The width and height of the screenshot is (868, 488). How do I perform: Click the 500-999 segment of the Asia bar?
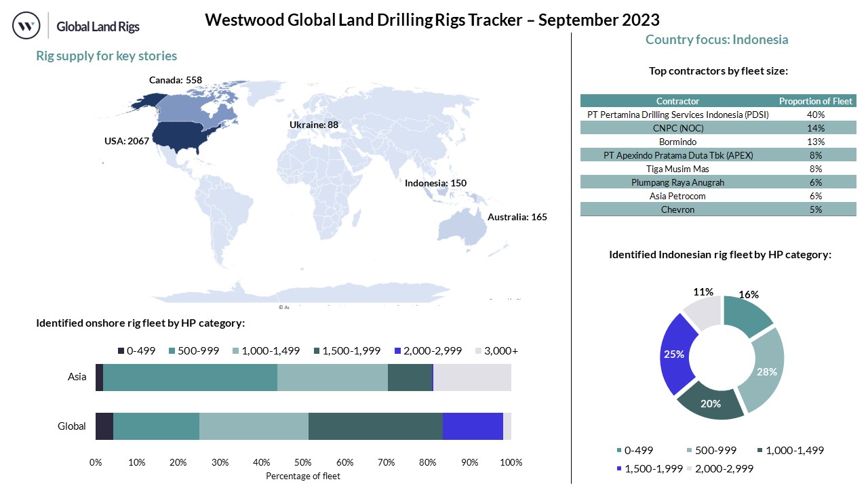pyautogui.click(x=190, y=378)
